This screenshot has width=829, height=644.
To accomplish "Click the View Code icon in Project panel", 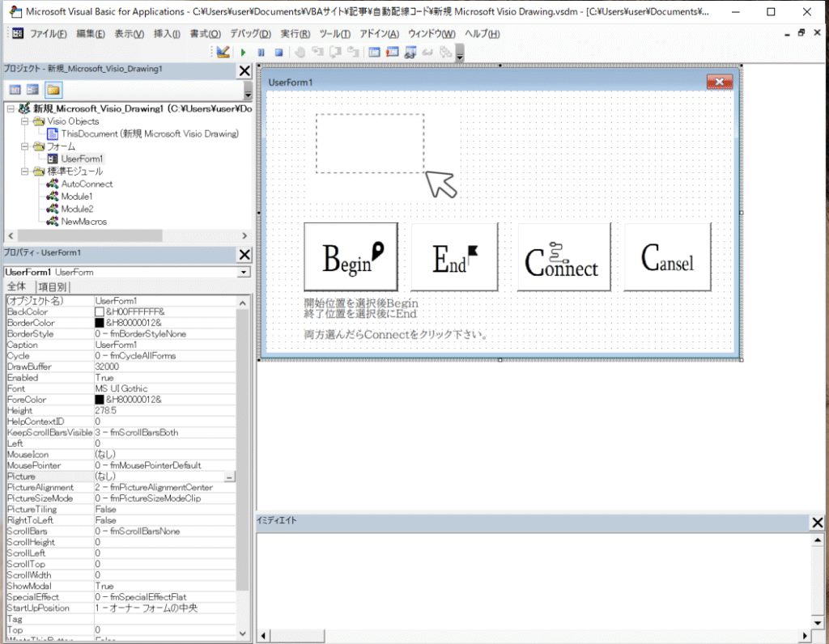I will 15,90.
